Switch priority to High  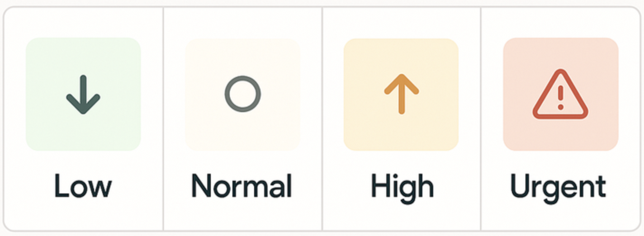[402, 118]
